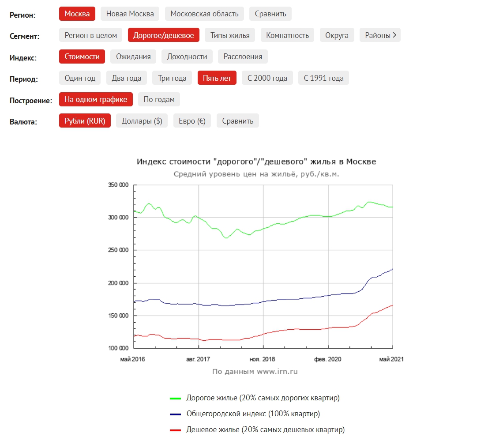
Task: Switch index to Ожидания
Action: (x=133, y=56)
